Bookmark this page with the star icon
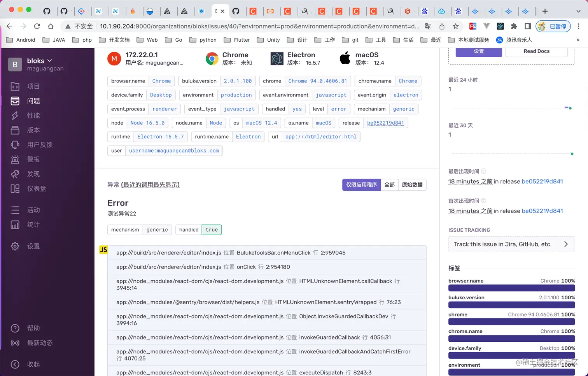 click(455, 26)
